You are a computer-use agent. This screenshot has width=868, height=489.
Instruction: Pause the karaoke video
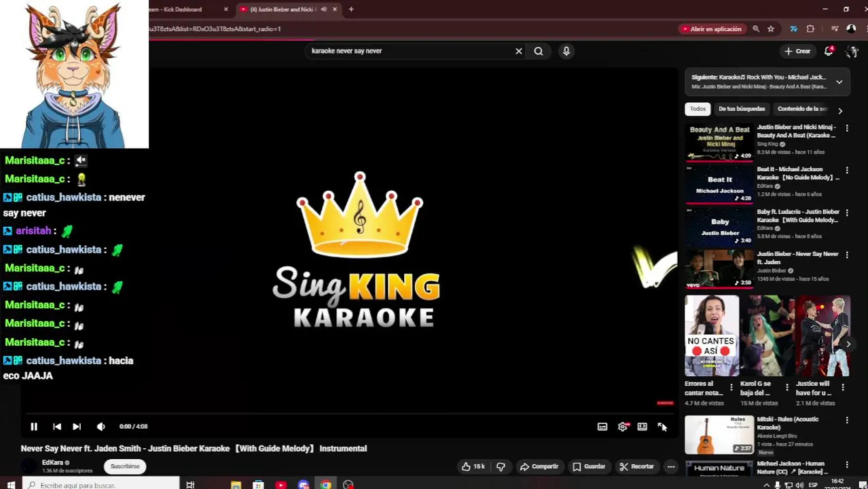pyautogui.click(x=33, y=427)
